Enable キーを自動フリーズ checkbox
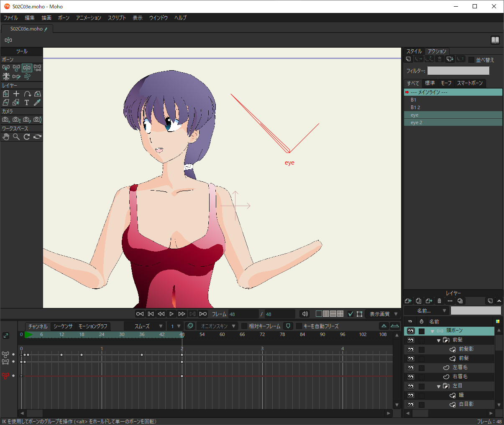 tap(299, 326)
